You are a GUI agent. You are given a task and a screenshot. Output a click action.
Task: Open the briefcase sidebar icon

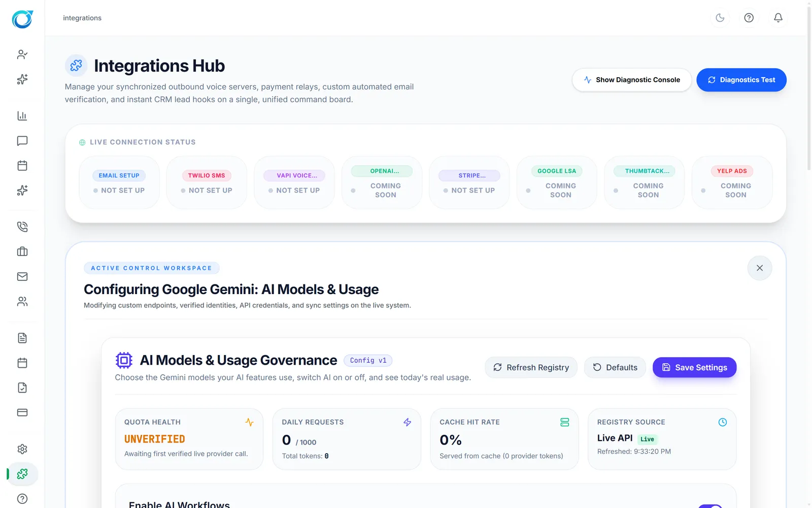[22, 251]
